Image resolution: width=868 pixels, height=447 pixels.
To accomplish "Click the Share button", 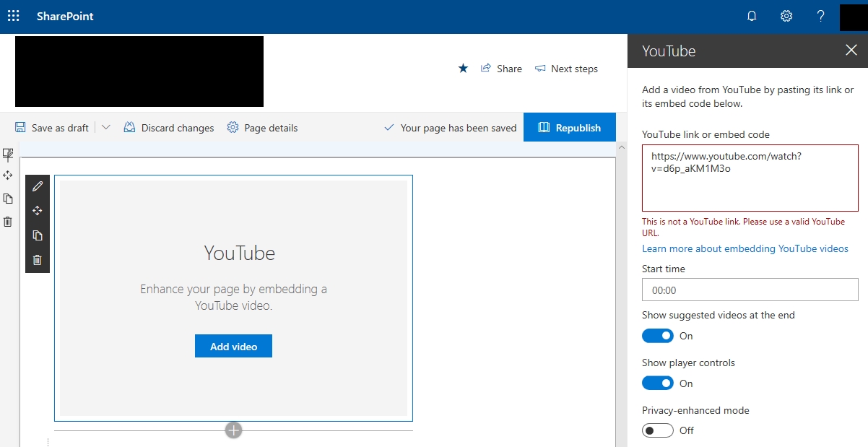I will click(x=501, y=69).
